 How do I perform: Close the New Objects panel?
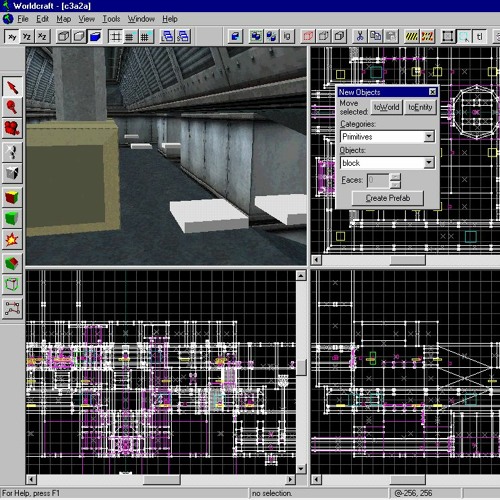tap(432, 92)
